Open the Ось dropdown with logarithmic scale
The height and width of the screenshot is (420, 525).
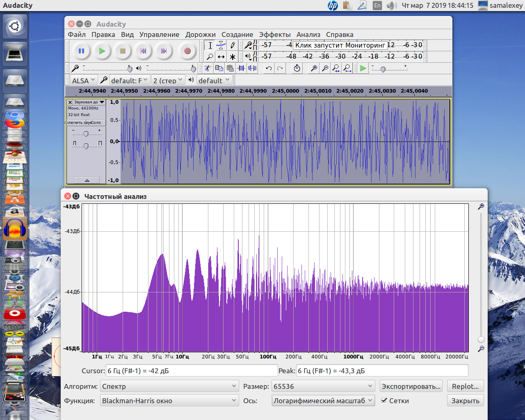[323, 401]
